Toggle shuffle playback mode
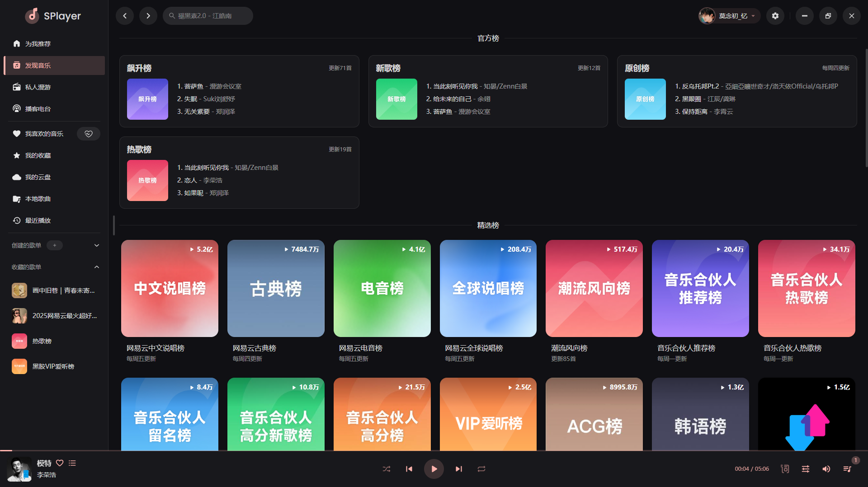Image resolution: width=868 pixels, height=487 pixels. (387, 469)
